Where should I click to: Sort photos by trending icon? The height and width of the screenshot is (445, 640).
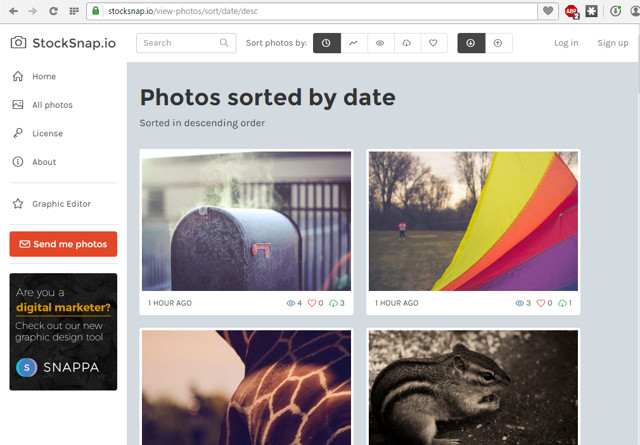(353, 43)
